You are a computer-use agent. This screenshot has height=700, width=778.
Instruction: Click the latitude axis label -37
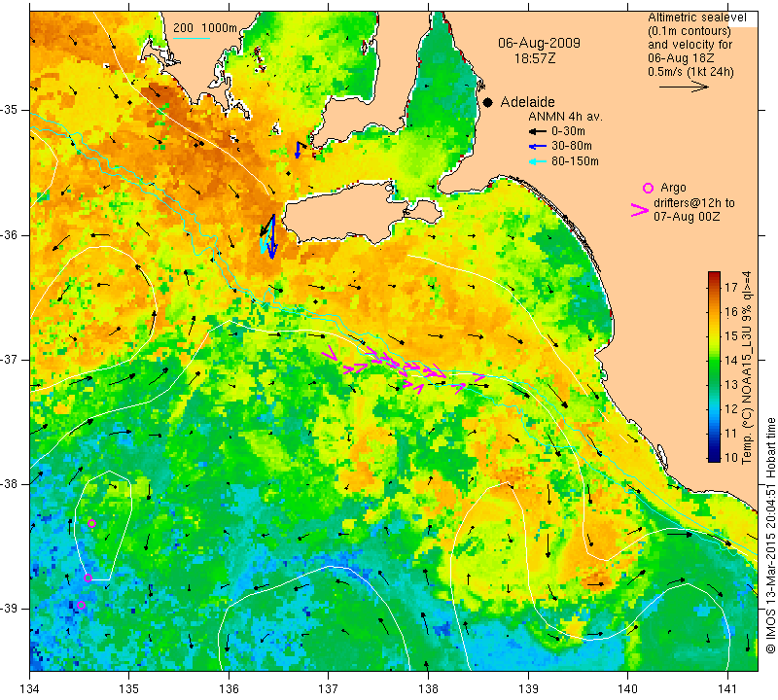point(9,359)
